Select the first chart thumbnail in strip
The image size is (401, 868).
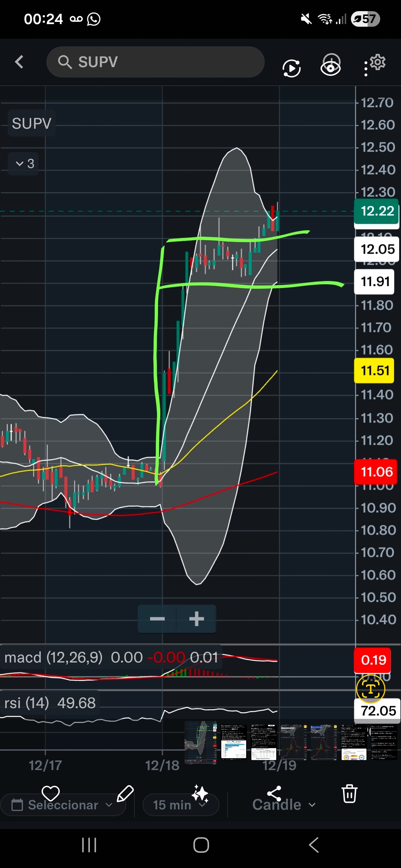tap(201, 742)
